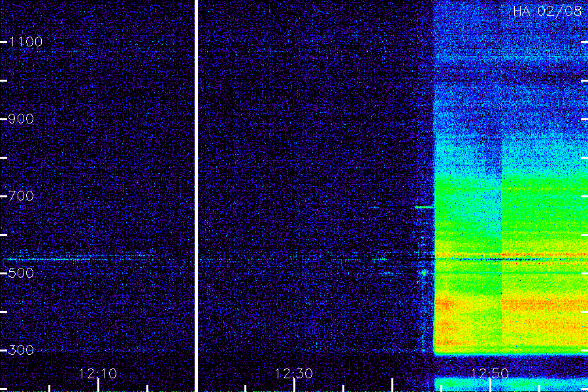Screen dimensions: 588x392
Task: Click the 12:30 time label
Action: pyautogui.click(x=293, y=374)
